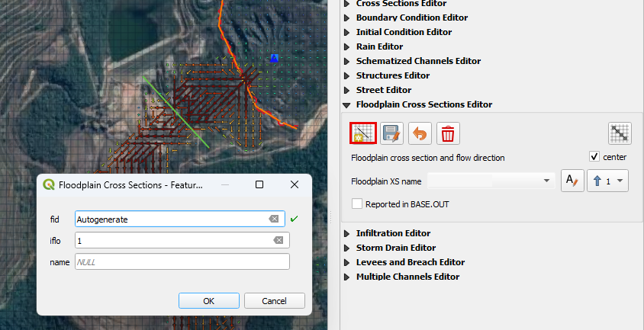Screen dimensions: 644x330
Task: Click the rename XS text-pencil icon
Action: tap(572, 181)
